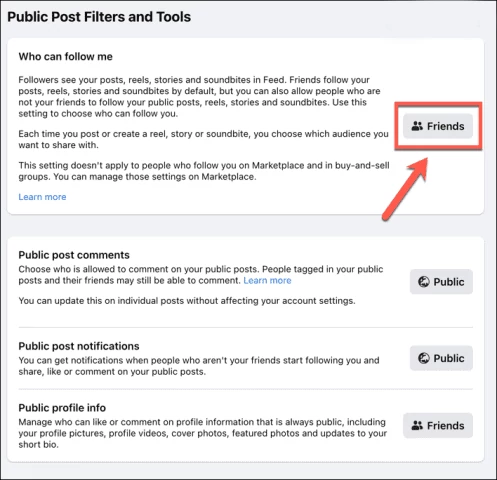
Task: Select the Public post notifications heading
Action: pos(79,346)
